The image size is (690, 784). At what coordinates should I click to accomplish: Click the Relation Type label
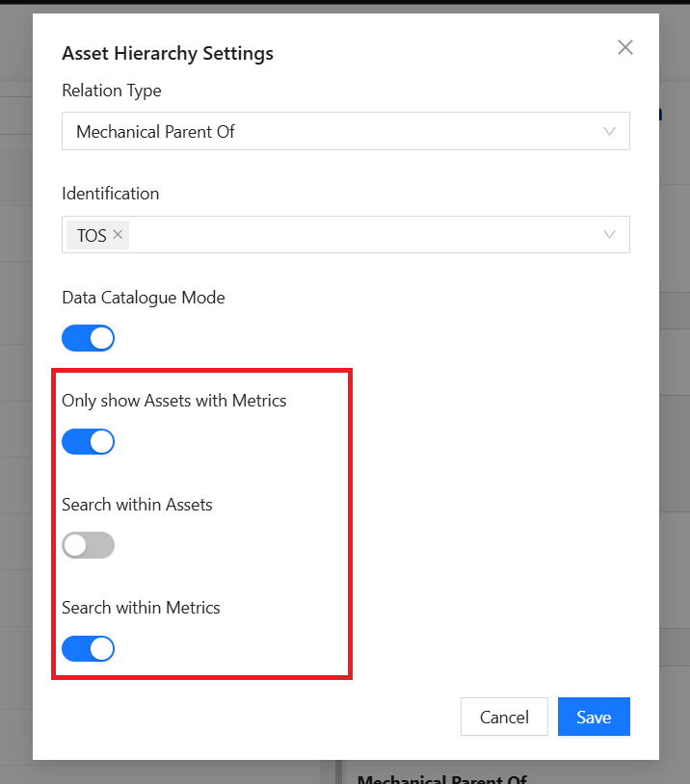point(112,91)
